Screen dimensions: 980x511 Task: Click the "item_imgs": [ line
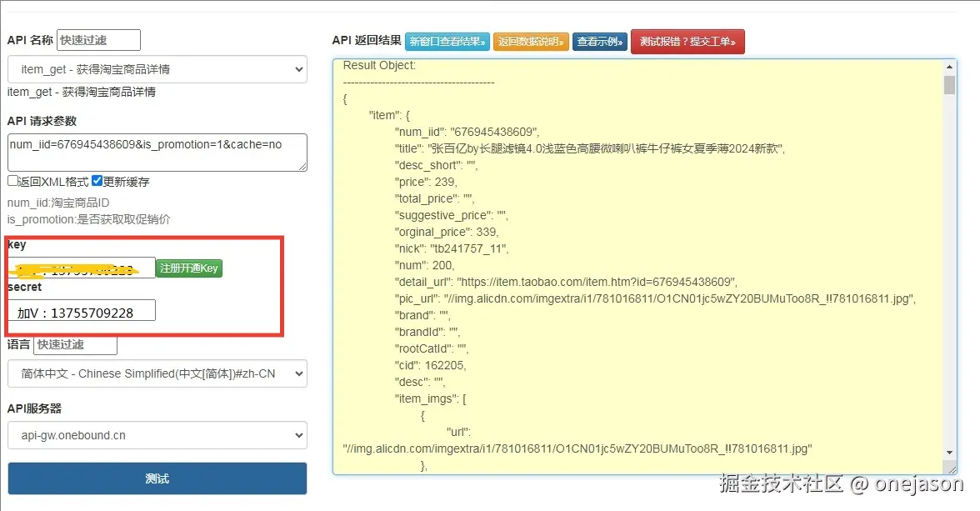[430, 398]
